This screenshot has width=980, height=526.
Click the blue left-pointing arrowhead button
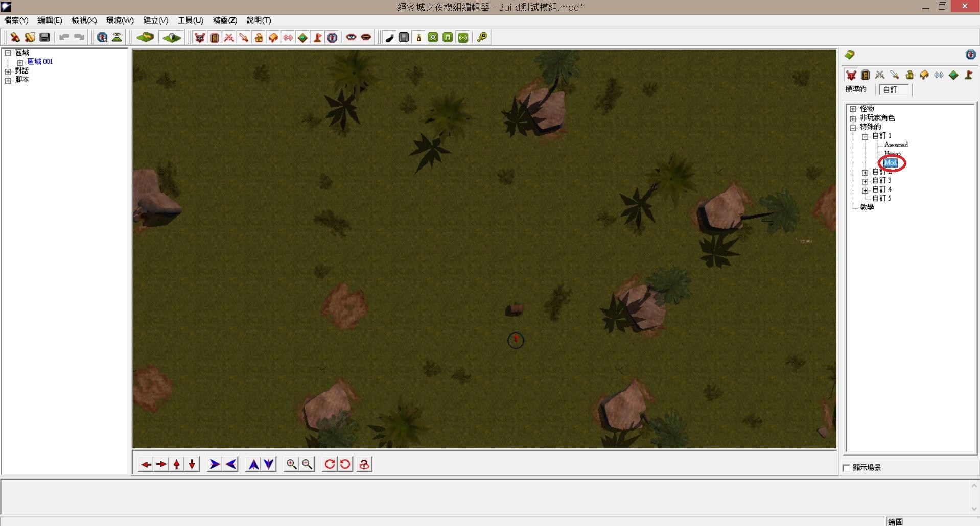[231, 464]
